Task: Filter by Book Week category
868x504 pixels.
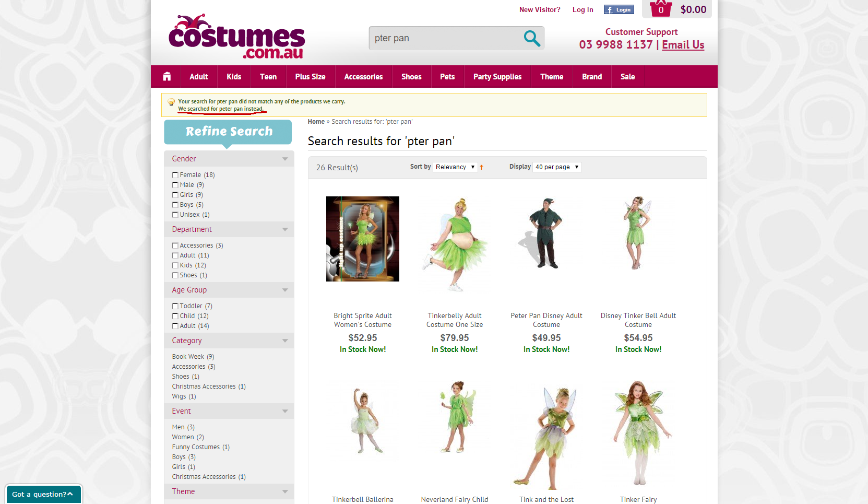Action: click(193, 357)
